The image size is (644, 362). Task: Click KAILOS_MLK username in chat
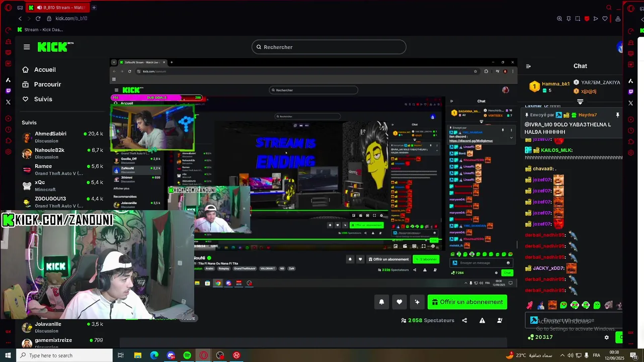556,150
